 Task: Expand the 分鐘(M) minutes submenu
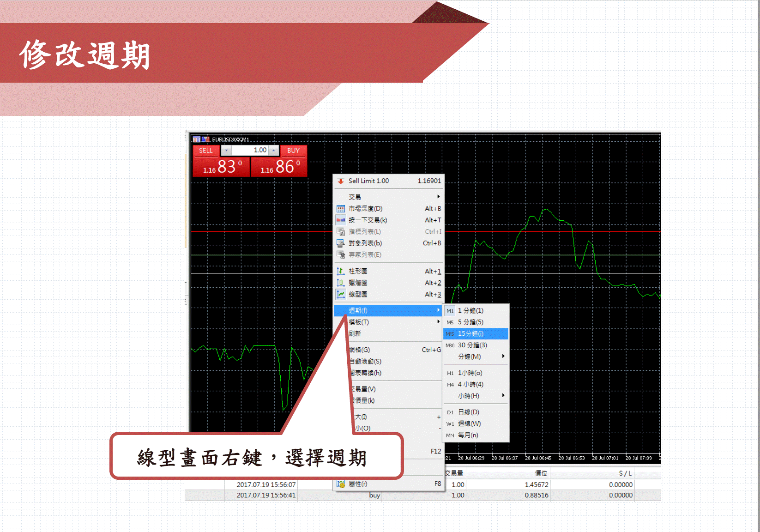(x=476, y=357)
